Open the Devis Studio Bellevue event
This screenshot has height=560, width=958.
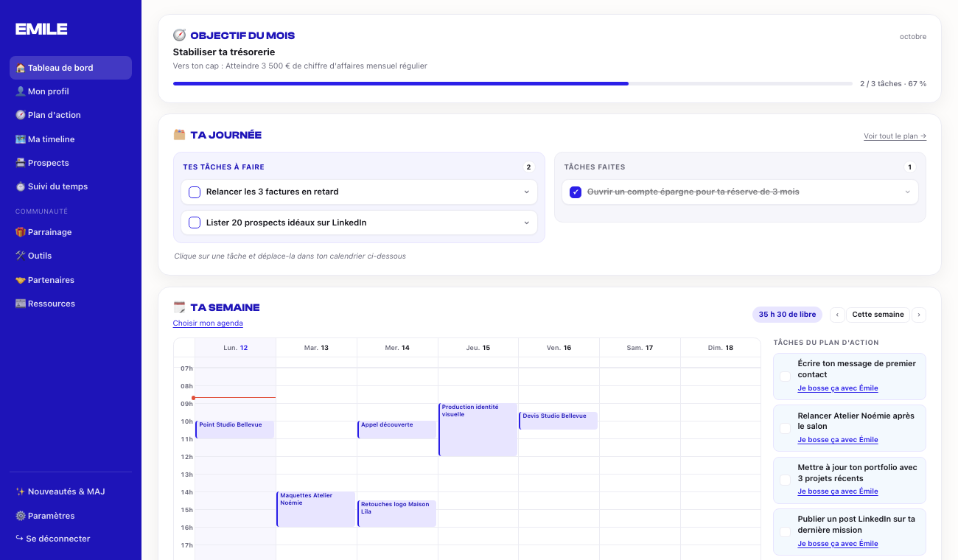(x=558, y=421)
